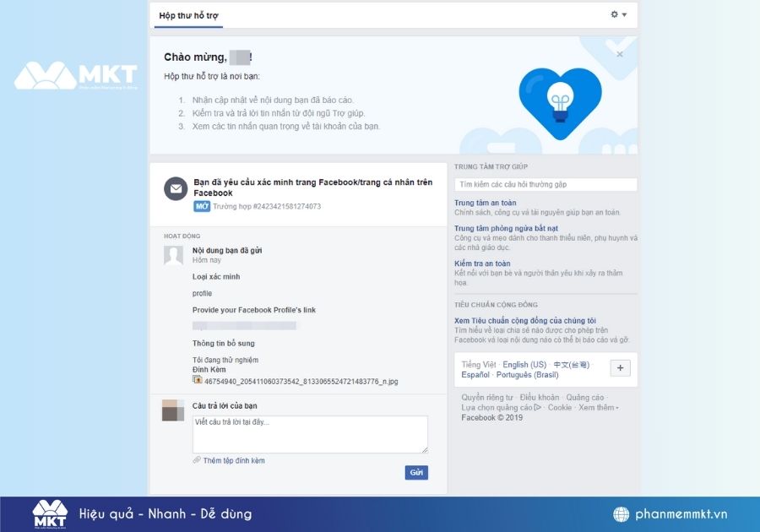760x532 pixels.
Task: Open Quảng cáo footer link
Action: click(x=585, y=397)
